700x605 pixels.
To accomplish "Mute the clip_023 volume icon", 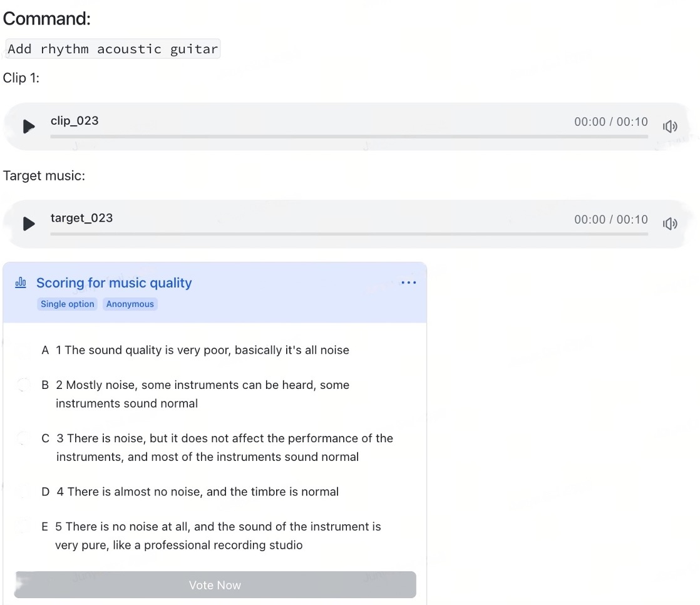I will 670,127.
